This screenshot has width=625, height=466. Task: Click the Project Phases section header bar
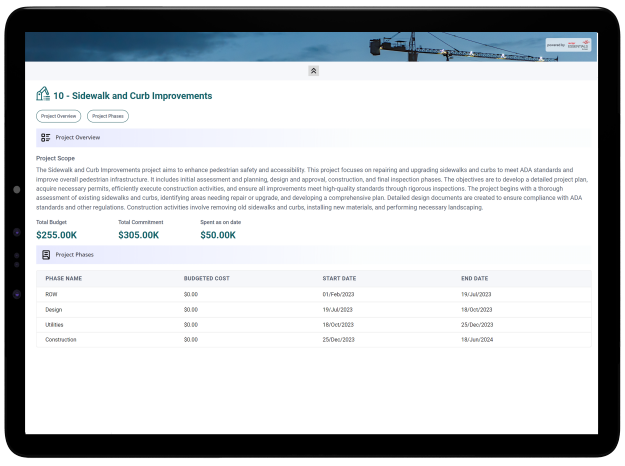313,255
